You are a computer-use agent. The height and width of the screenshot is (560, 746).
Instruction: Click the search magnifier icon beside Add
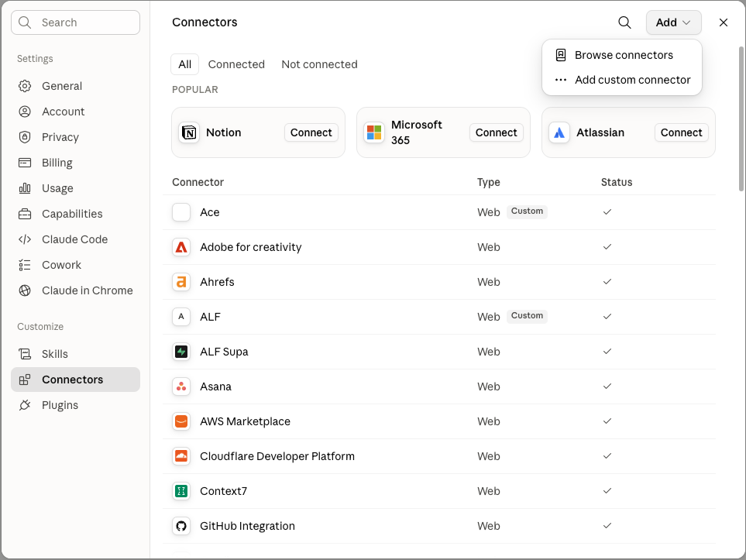624,22
